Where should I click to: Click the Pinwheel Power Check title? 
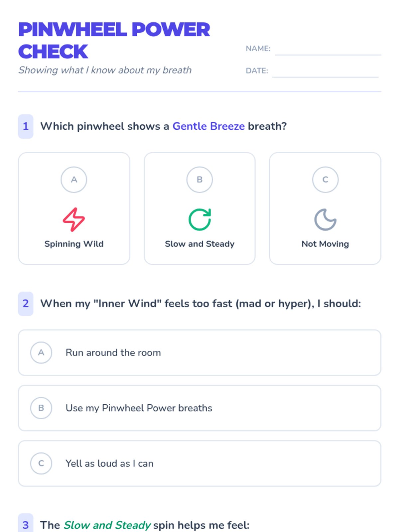pos(114,40)
